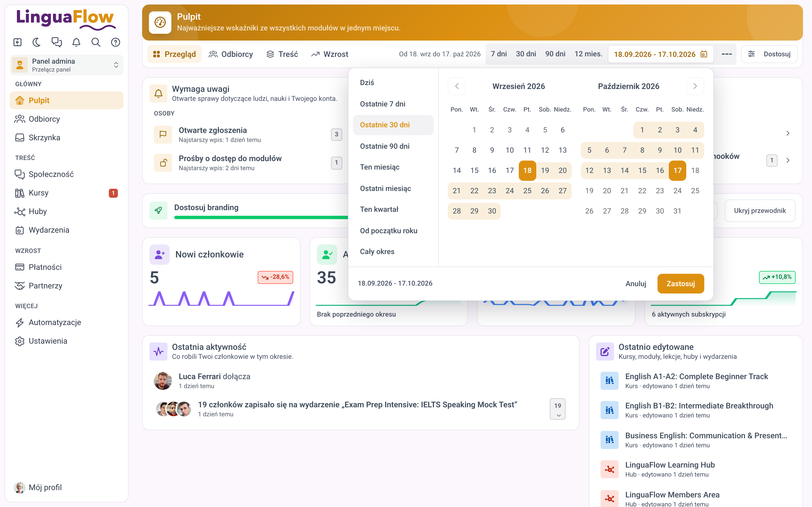The height and width of the screenshot is (507, 812).
Task: Click the Dostosuj branding progress bar
Action: (x=261, y=217)
